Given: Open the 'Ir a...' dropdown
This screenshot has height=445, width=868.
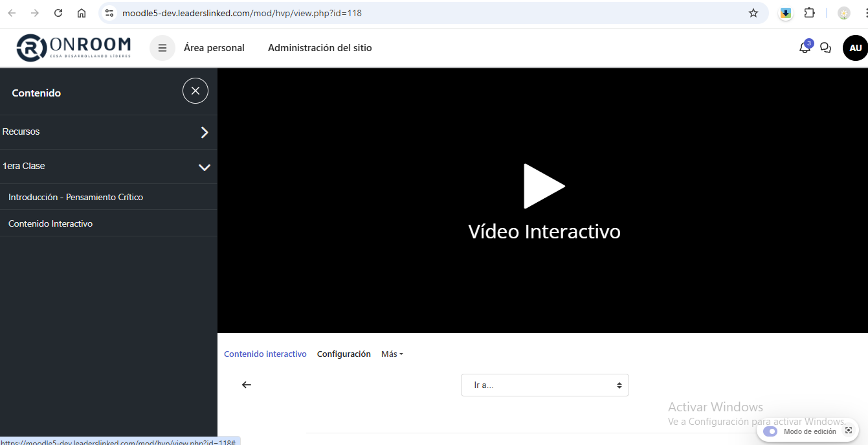Looking at the screenshot, I should click(544, 385).
